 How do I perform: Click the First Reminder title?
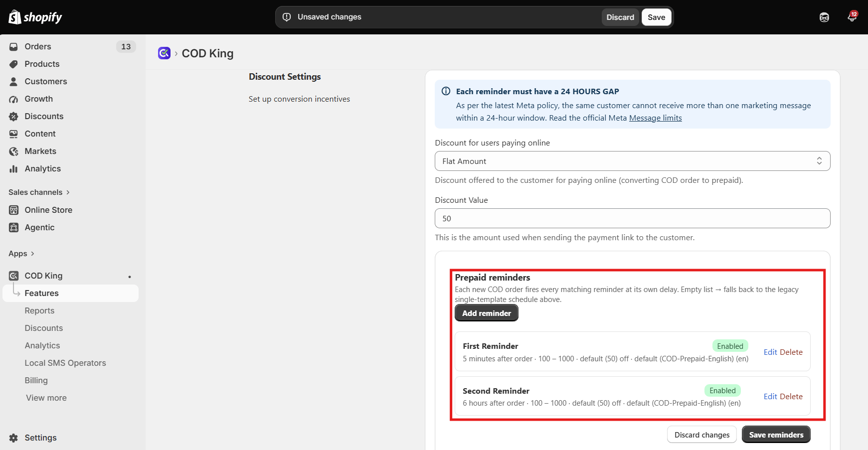(x=490, y=346)
